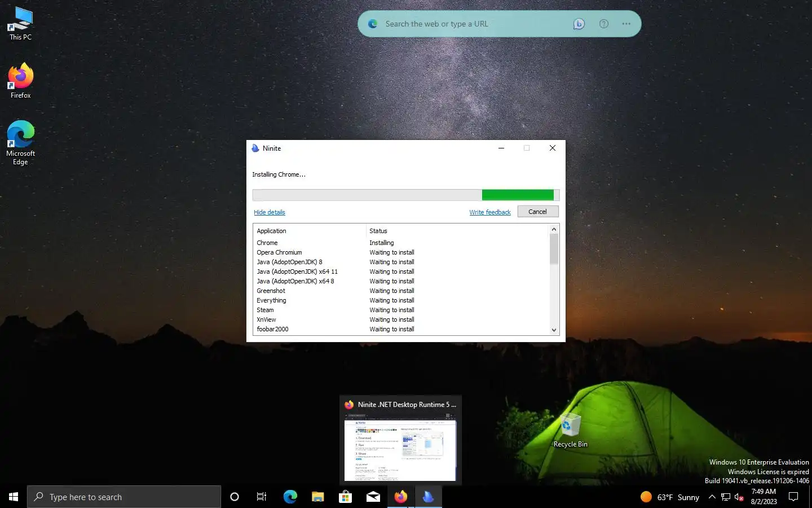
Task: Open Task View from the taskbar
Action: pyautogui.click(x=262, y=497)
